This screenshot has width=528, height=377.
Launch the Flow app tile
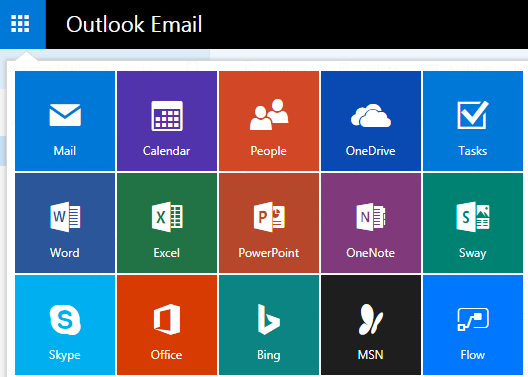[x=473, y=325]
